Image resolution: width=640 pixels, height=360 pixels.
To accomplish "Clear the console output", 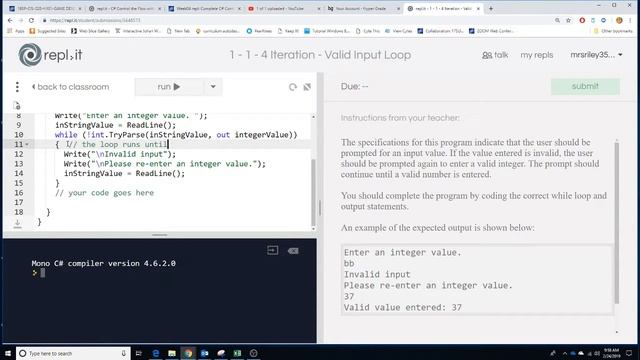I will tap(293, 251).
